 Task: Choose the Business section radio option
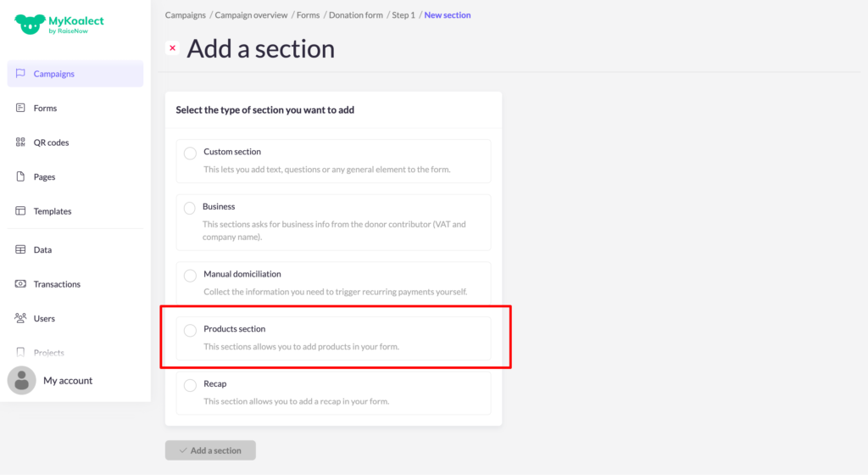pos(190,208)
